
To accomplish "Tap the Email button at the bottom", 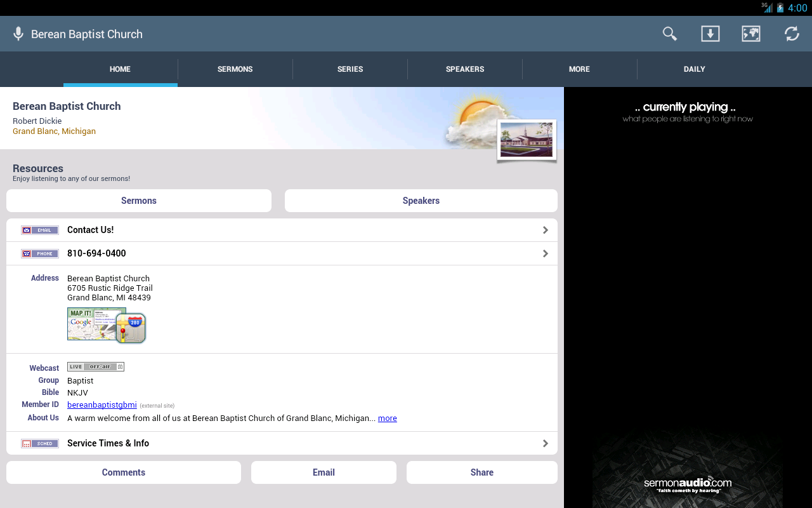I will [x=324, y=472].
